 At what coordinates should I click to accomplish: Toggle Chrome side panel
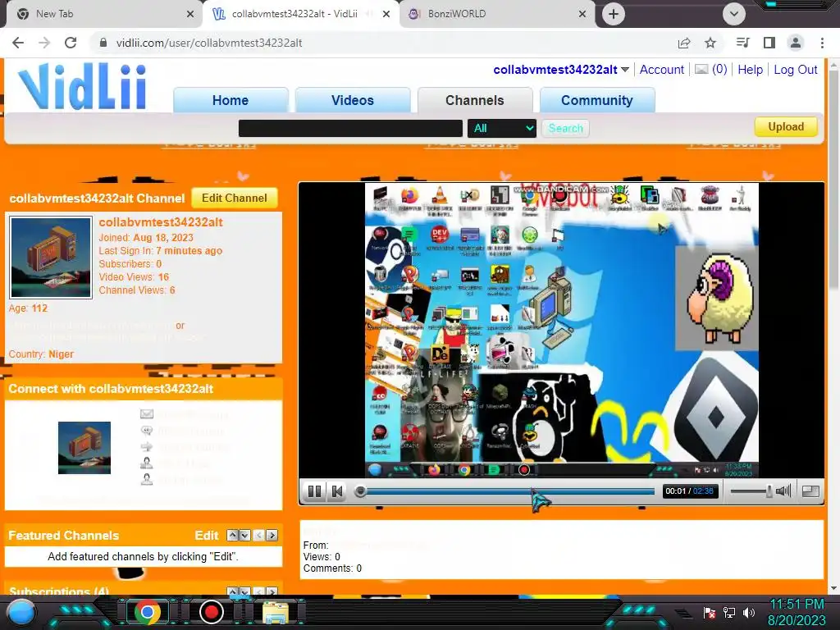click(769, 43)
